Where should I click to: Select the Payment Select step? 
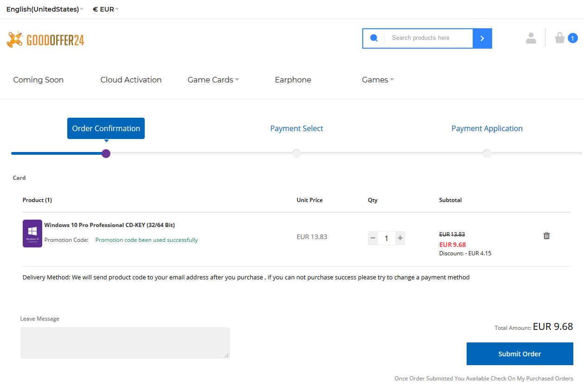click(x=297, y=128)
